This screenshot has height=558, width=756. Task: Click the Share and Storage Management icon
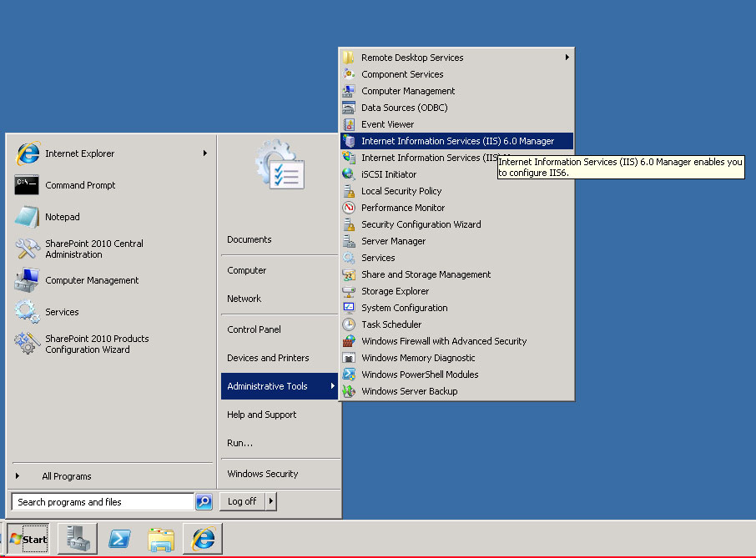[x=349, y=274]
